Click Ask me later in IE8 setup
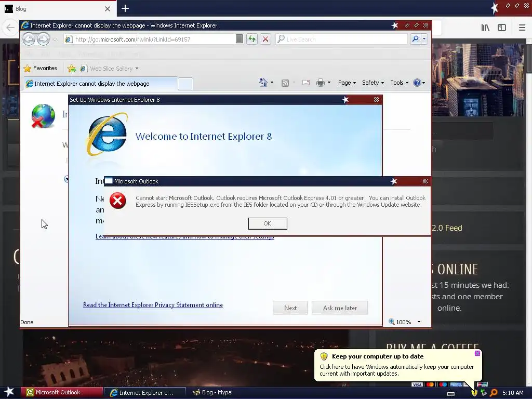This screenshot has height=399, width=532. pos(340,308)
